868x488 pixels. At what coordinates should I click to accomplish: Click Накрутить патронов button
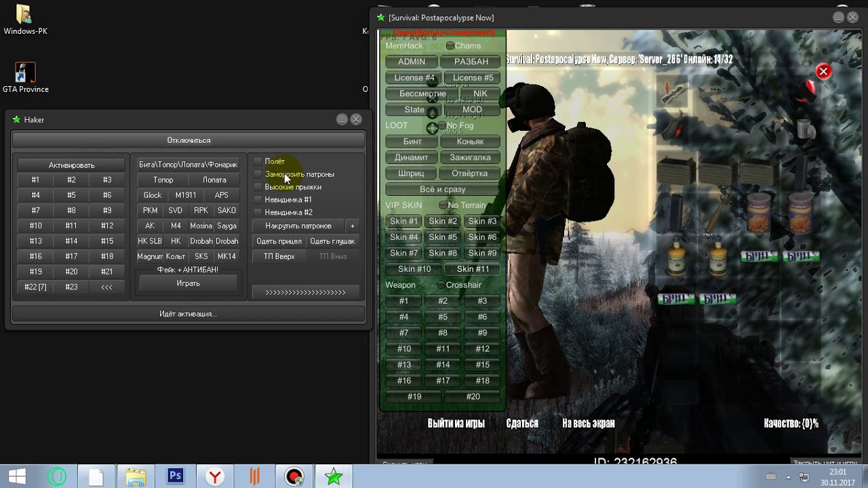point(298,226)
